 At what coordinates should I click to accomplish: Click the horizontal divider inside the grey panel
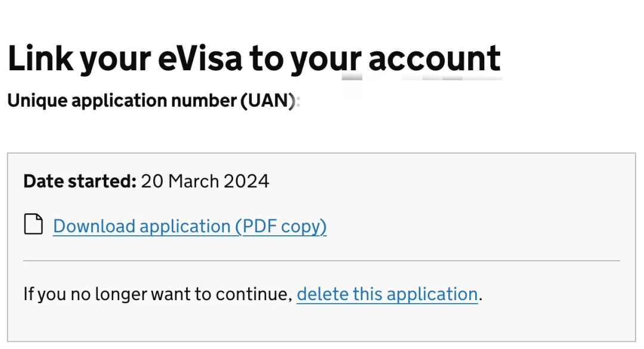tap(321, 261)
